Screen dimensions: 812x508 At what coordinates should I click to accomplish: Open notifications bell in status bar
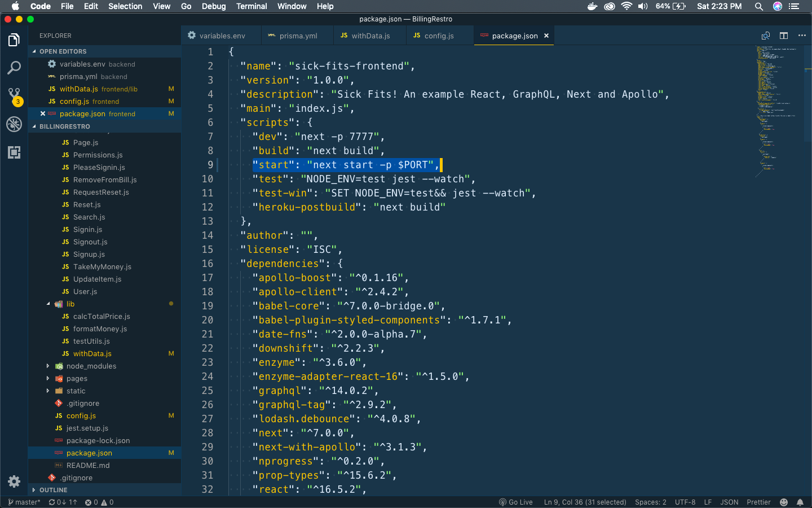[x=800, y=502]
